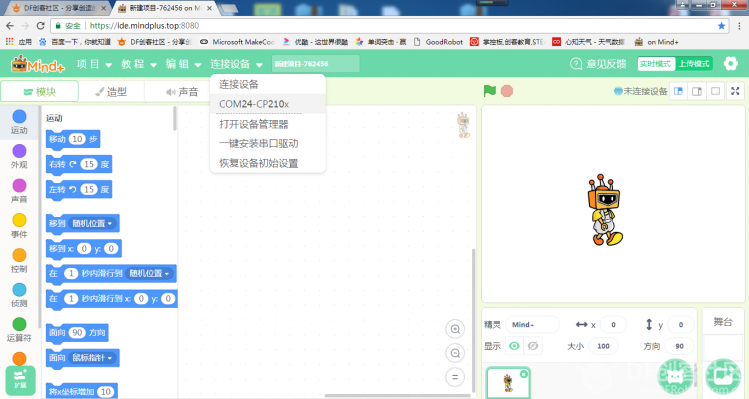Click the 左转 15 度 block

[79, 189]
